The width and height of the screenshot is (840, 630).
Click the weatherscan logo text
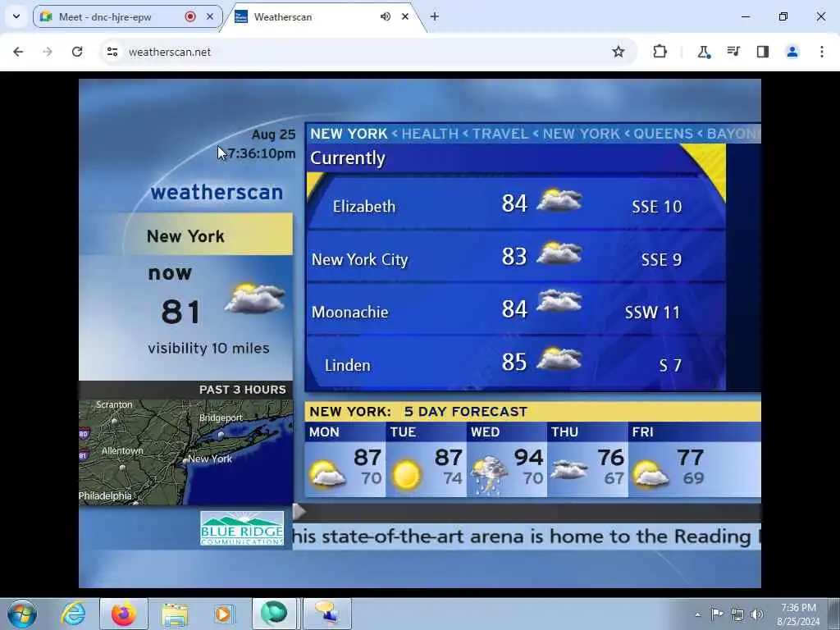click(x=217, y=192)
